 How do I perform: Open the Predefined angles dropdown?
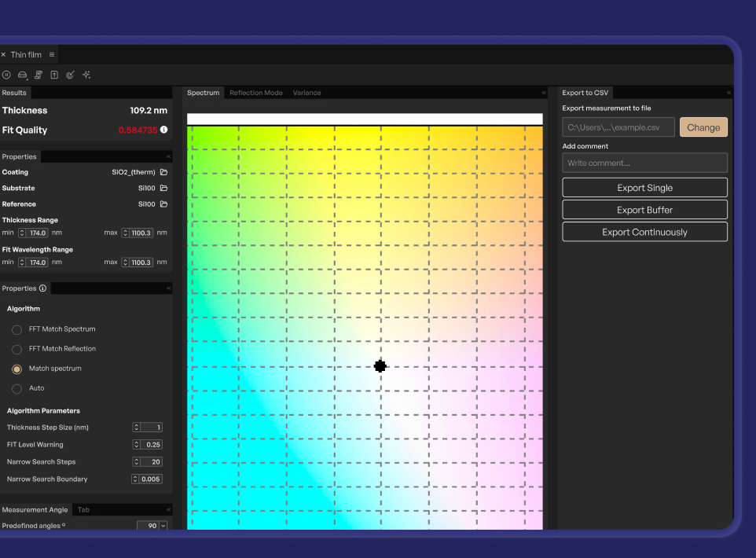coord(163,525)
